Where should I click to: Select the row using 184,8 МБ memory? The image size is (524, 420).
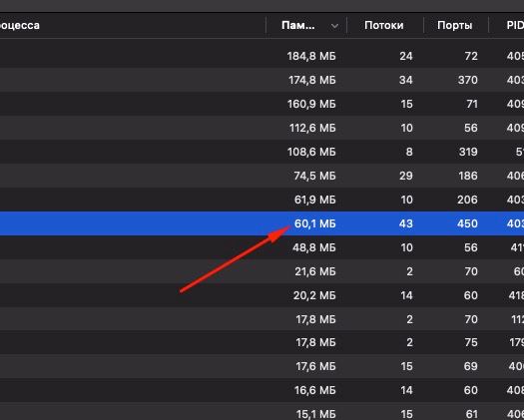click(x=262, y=56)
